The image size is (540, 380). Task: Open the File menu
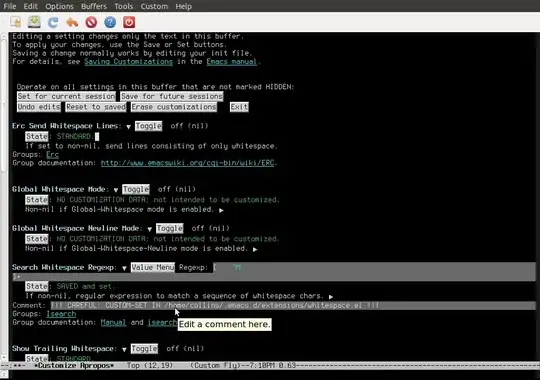[x=10, y=6]
